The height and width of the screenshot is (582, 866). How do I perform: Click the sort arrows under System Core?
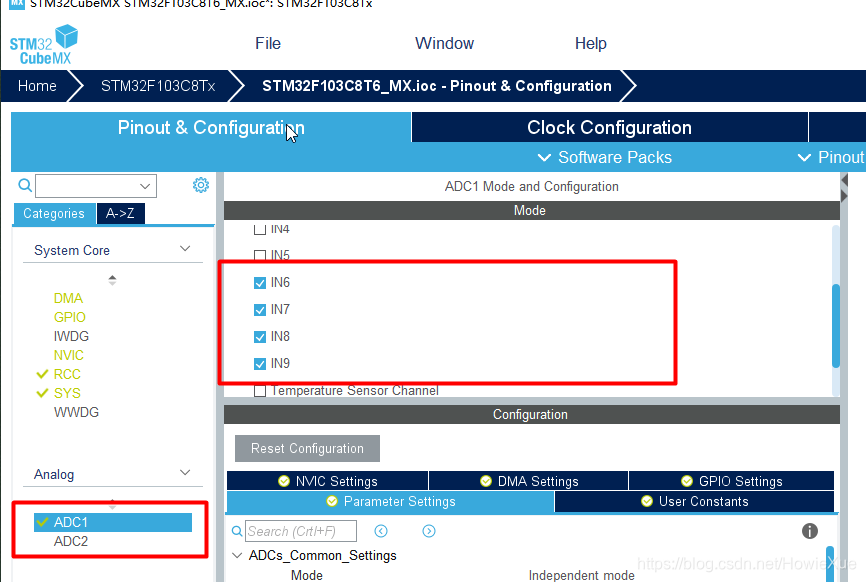coord(112,280)
